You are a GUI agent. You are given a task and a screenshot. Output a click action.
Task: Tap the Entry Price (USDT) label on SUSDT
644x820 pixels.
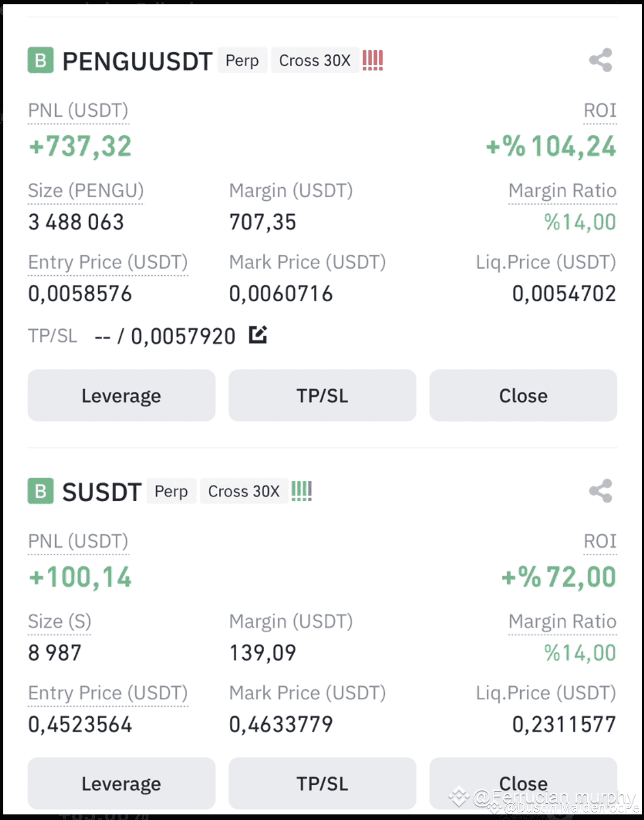pos(107,693)
